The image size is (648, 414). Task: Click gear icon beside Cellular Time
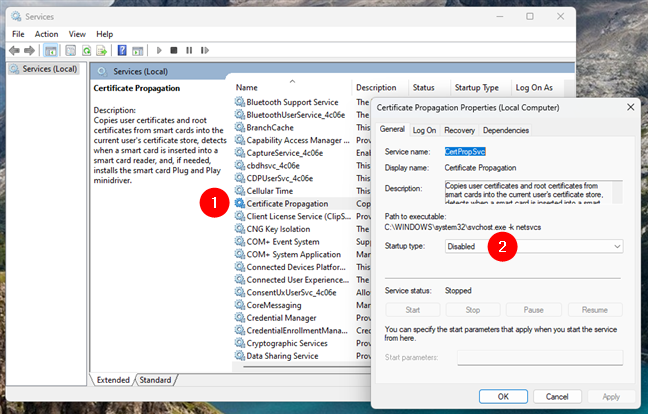coord(240,190)
